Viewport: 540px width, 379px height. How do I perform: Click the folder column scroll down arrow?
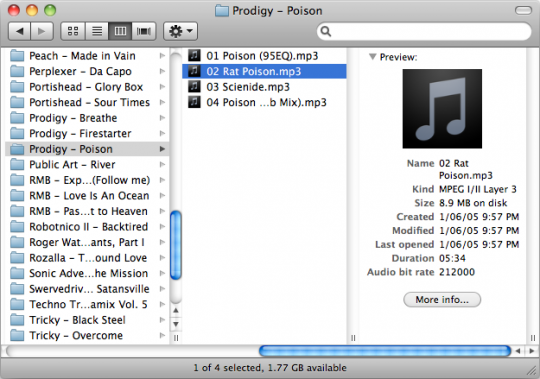176,324
